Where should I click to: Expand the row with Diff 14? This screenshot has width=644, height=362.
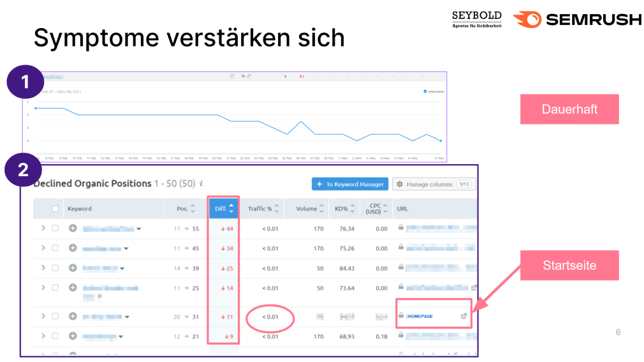click(x=43, y=287)
